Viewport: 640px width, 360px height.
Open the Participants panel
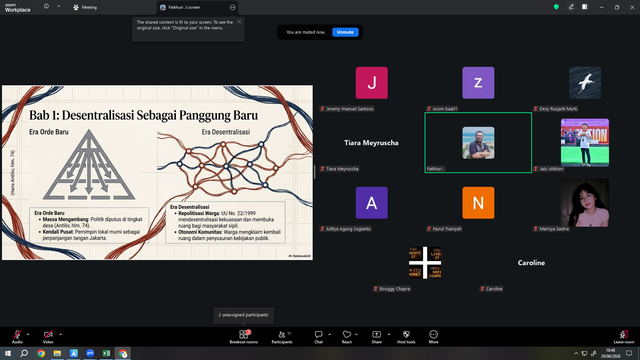(282, 337)
